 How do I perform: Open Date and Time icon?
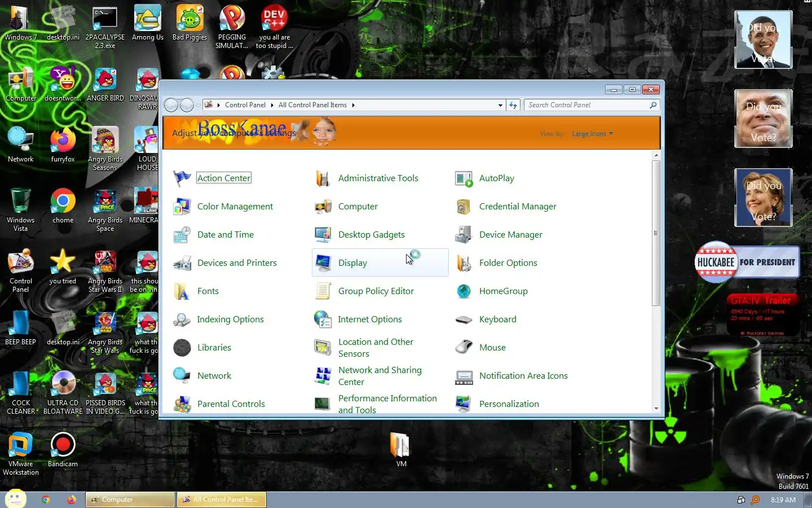pyautogui.click(x=182, y=235)
